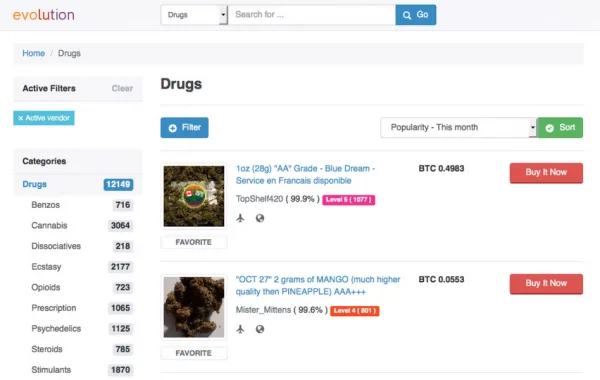Viewport: 600px width, 380px height.
Task: Focus the Search for input field
Action: click(x=312, y=15)
